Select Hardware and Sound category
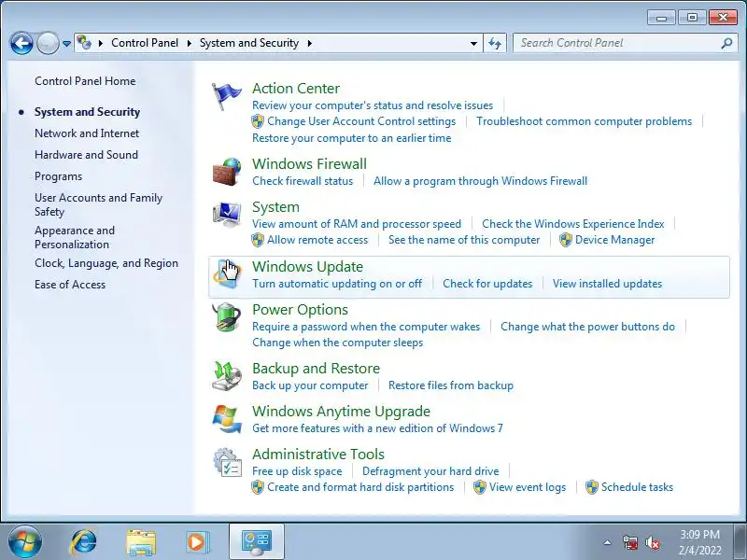The height and width of the screenshot is (560, 747). tap(86, 155)
